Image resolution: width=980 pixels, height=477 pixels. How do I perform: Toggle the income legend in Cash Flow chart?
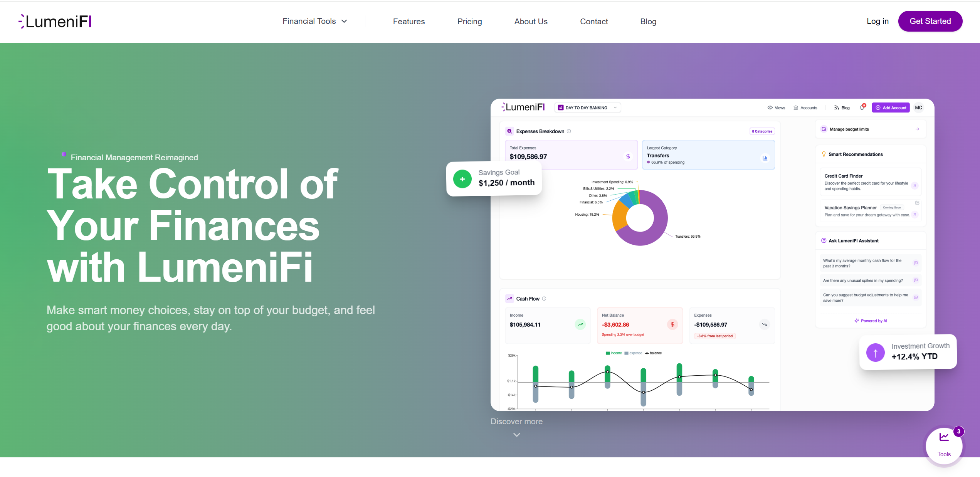614,353
